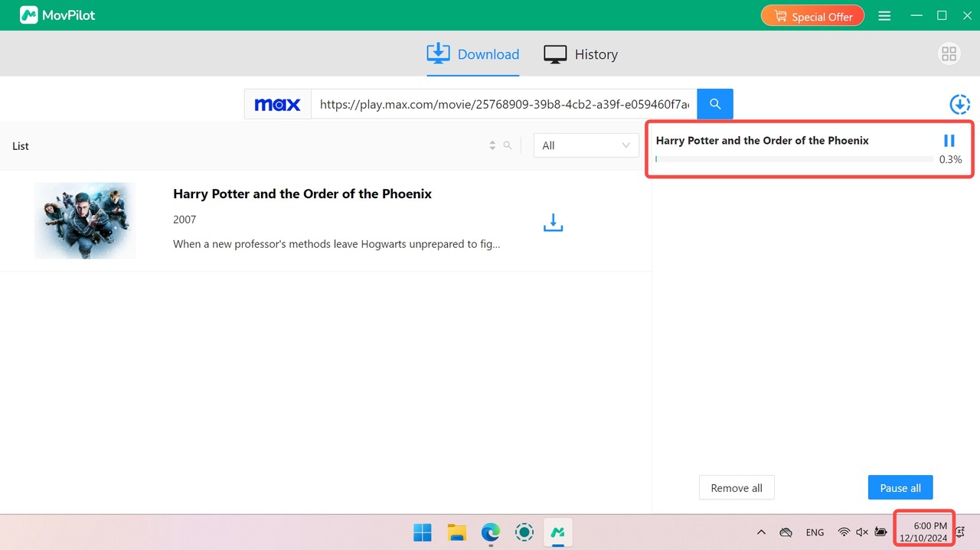980x550 pixels.
Task: Switch to the Download tab
Action: coord(473,54)
